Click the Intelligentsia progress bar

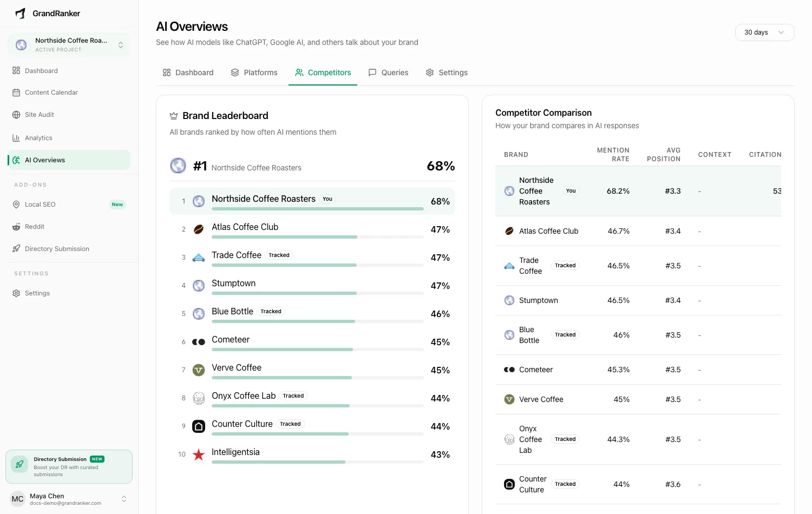[317, 462]
